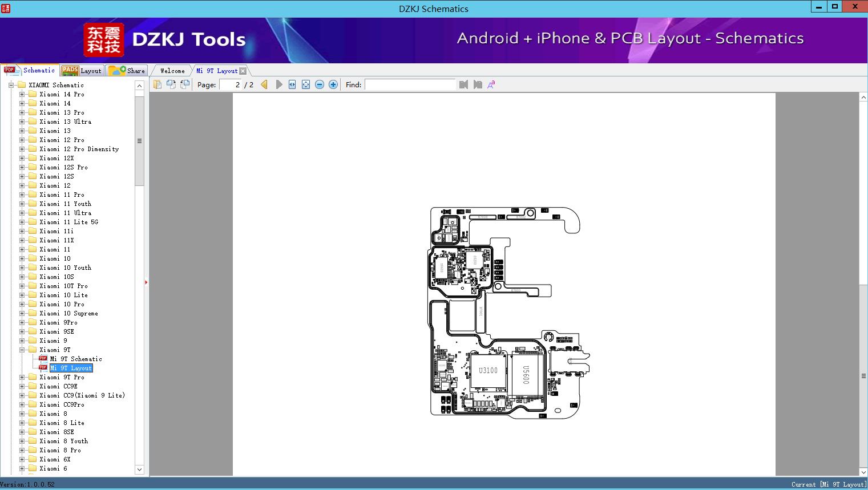Screen dimensions: 868x490
Task: Switch to the Share tab
Action: pos(127,71)
